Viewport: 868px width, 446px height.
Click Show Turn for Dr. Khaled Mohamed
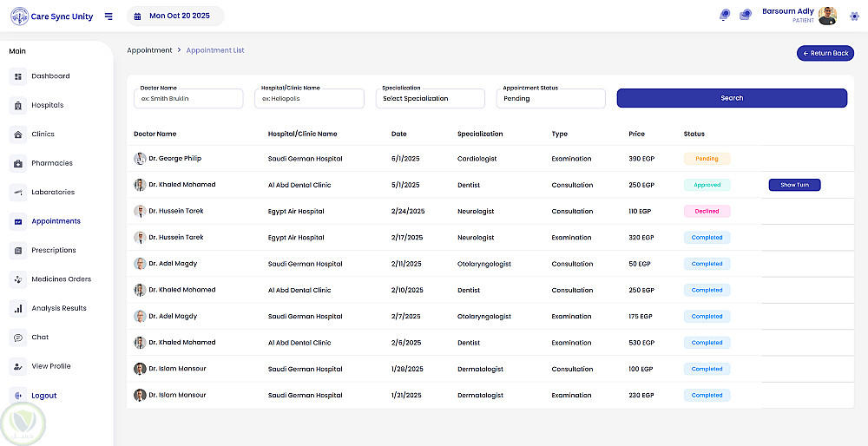(x=794, y=185)
